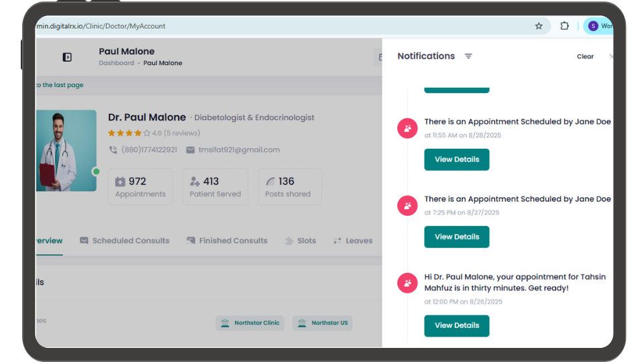Click 'Diabetologist & Endocrinologist' specialty text
This screenshot has width=644, height=362.
coord(254,118)
